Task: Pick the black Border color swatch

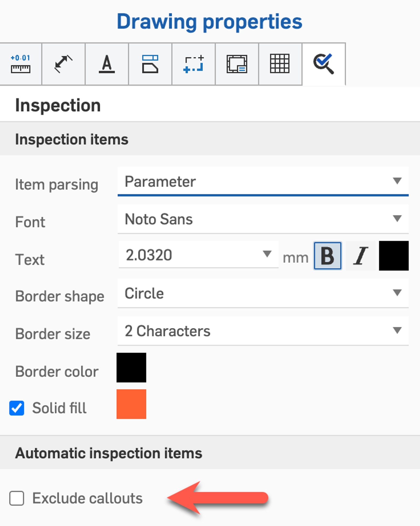Action: click(x=131, y=367)
